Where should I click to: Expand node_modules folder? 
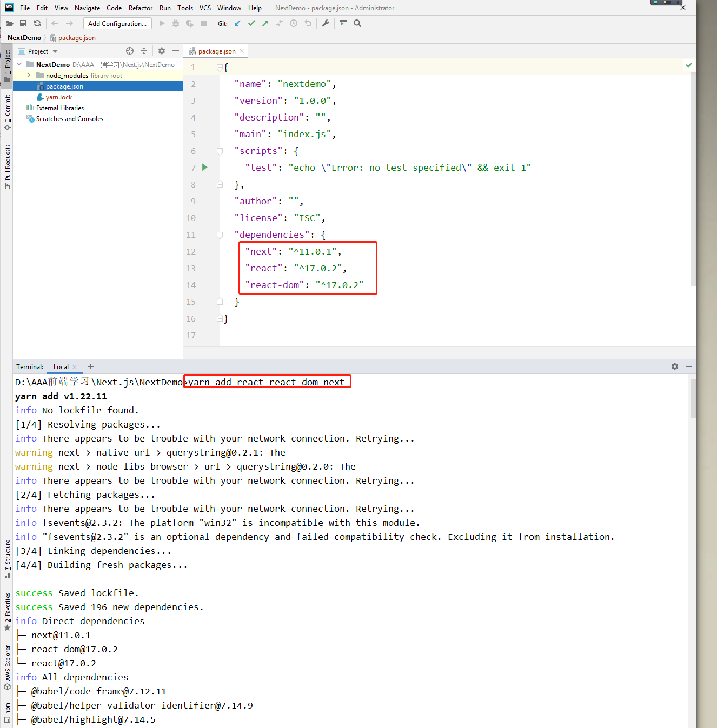click(29, 75)
